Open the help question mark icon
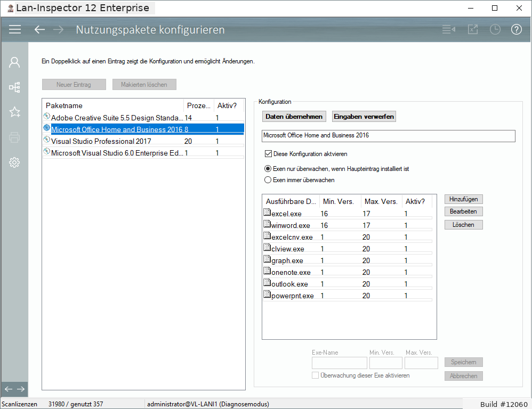Viewport: 532px width, 409px height. 517,29
